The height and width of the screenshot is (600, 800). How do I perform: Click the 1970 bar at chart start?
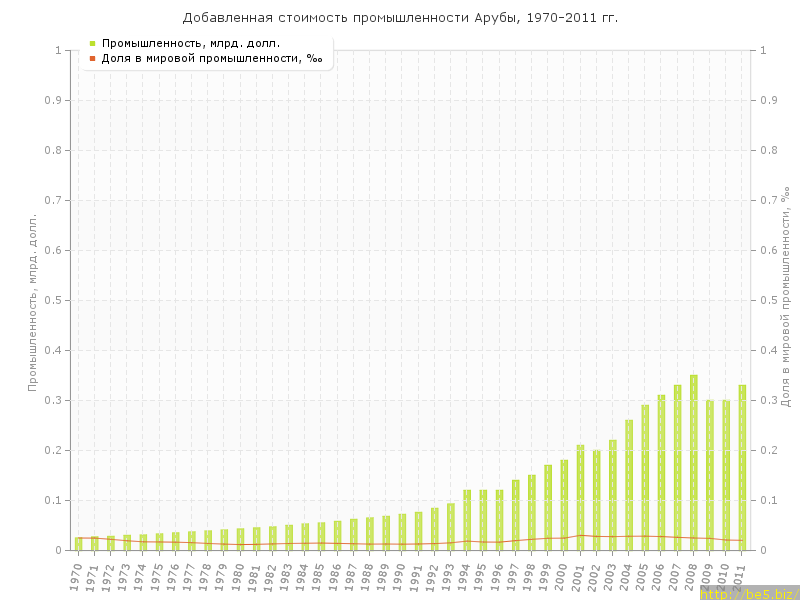coord(78,544)
